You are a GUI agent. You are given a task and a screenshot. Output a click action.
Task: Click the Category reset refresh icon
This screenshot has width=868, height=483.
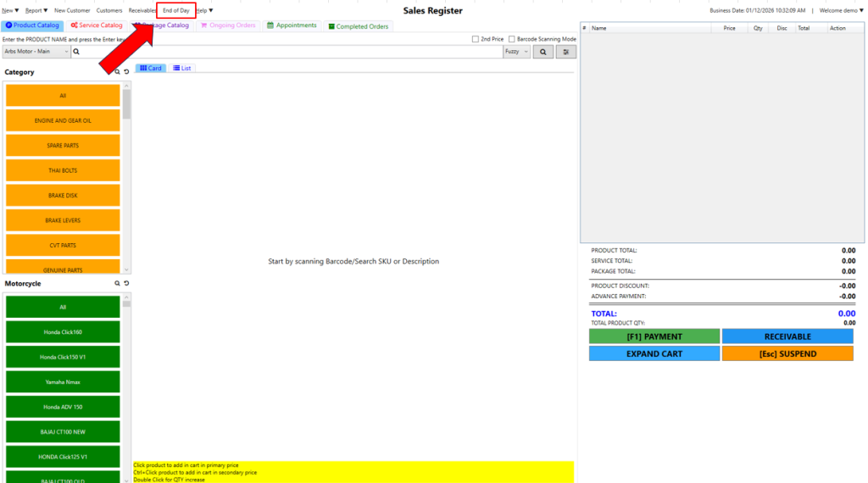click(126, 72)
